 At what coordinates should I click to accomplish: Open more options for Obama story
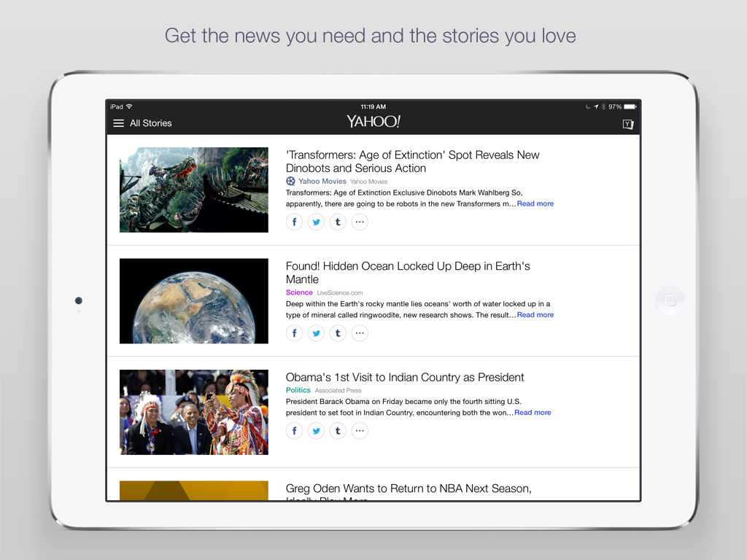[360, 431]
